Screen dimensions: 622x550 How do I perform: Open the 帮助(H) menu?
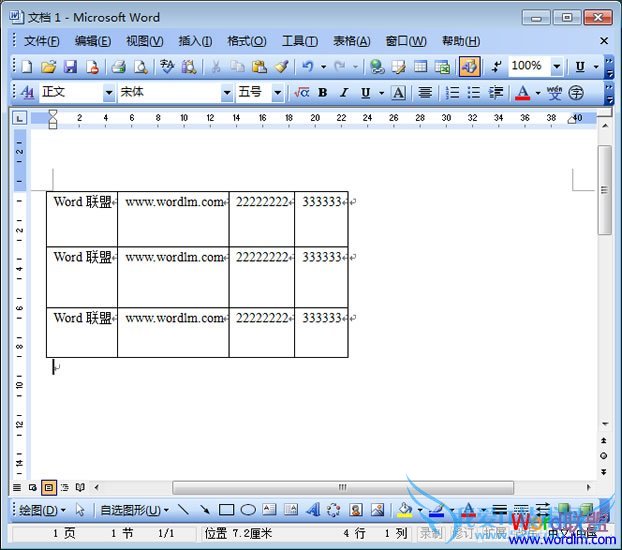(461, 41)
